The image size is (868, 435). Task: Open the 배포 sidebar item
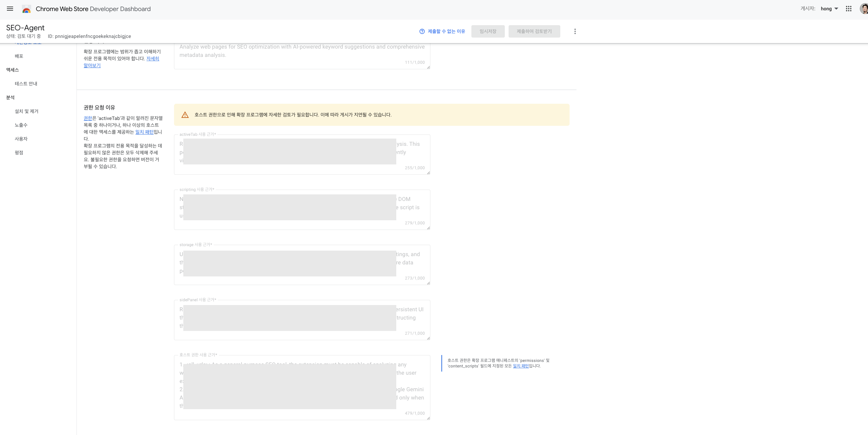tap(19, 56)
